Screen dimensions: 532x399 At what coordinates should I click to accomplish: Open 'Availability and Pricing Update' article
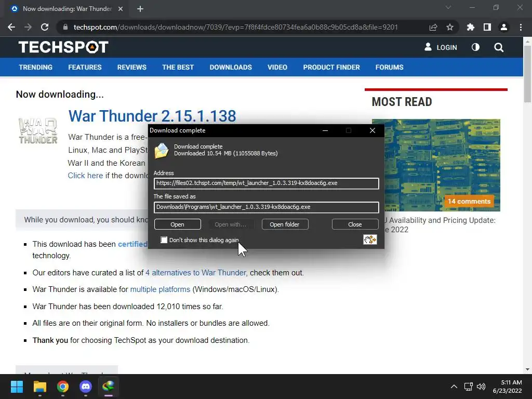click(x=440, y=224)
